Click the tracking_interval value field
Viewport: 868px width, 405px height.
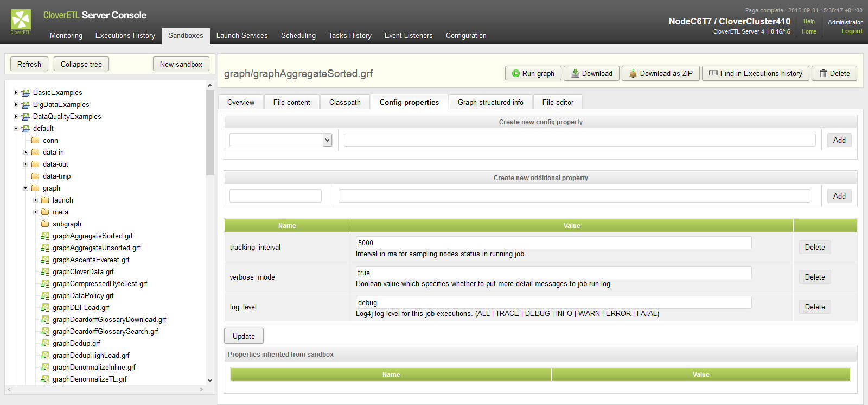(553, 243)
